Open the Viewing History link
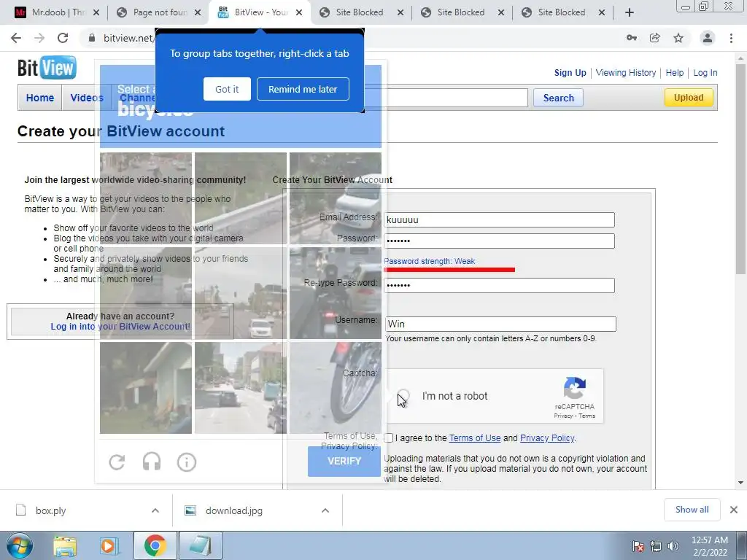The image size is (747, 560). coord(625,73)
